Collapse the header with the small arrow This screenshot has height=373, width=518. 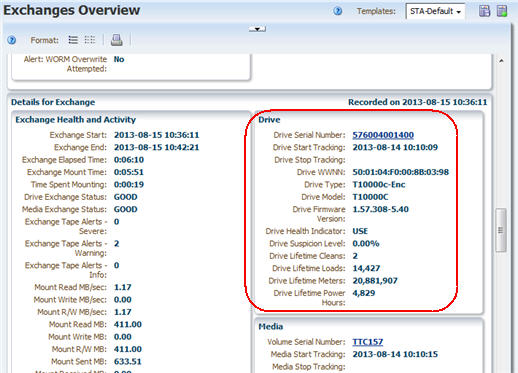(257, 29)
